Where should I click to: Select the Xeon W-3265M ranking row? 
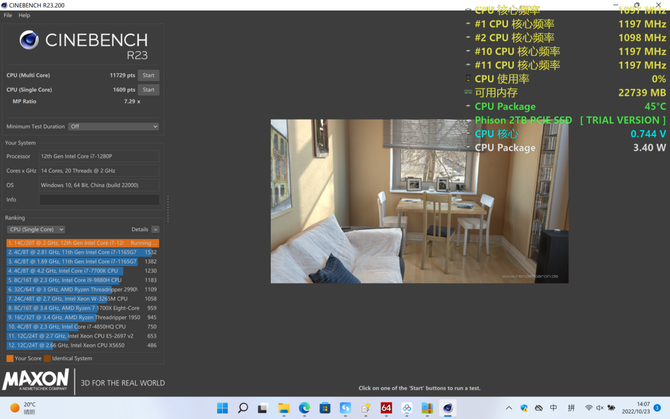82,299
